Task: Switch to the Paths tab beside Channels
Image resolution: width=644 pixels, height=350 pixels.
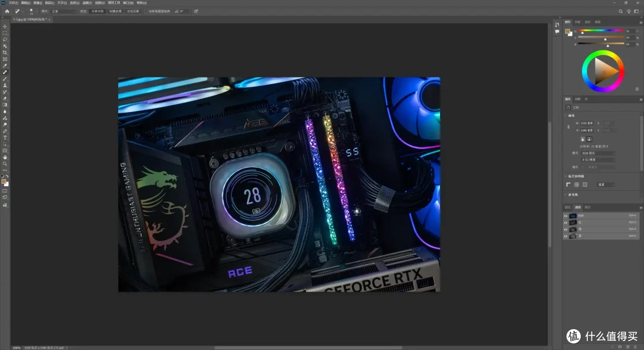Action: 588,207
